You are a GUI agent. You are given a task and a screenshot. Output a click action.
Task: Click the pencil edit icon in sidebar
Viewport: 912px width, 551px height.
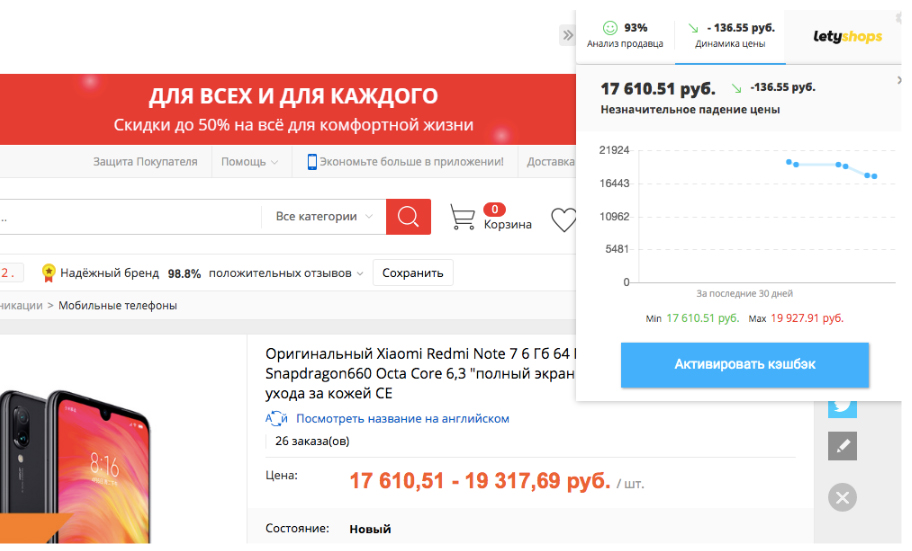click(x=842, y=446)
